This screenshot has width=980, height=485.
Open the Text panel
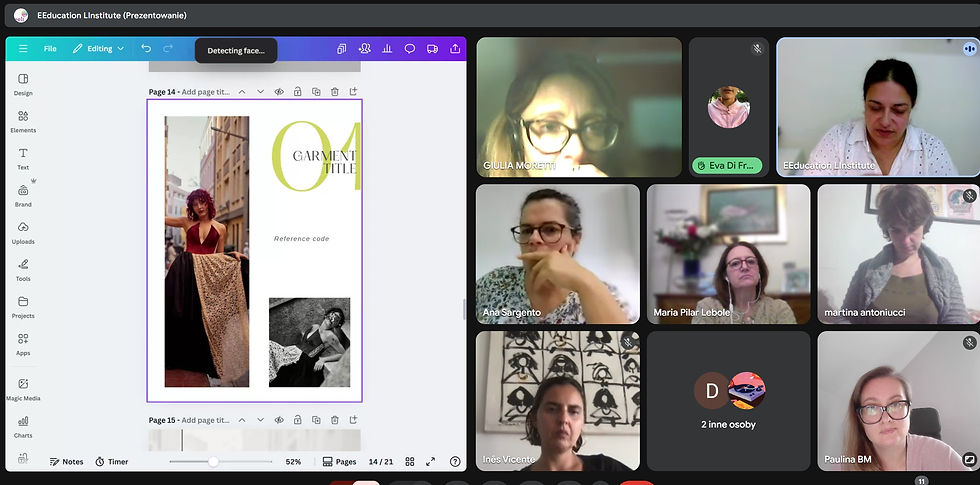point(23,159)
